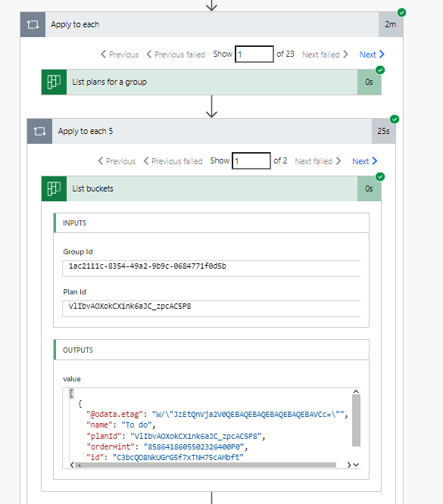Click the INPUTS section header
Image resolution: width=443 pixels, height=504 pixels.
tap(211, 223)
